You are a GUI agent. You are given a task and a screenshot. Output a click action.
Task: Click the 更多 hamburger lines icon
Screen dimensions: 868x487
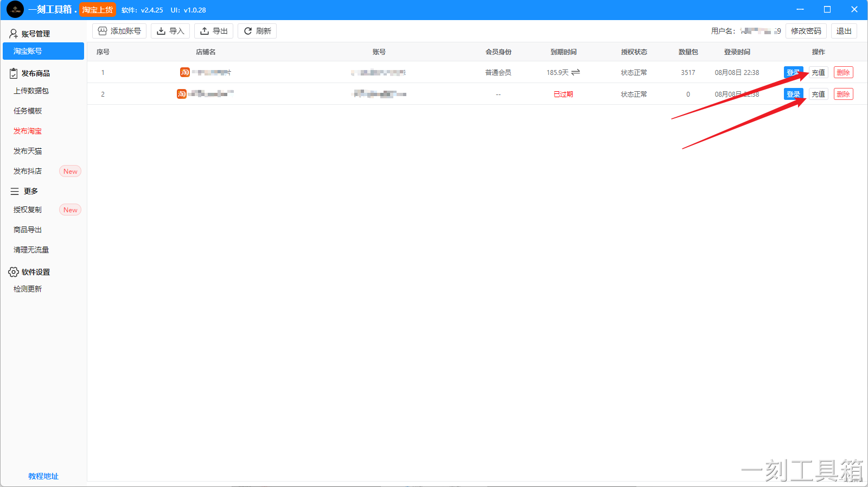pos(15,191)
